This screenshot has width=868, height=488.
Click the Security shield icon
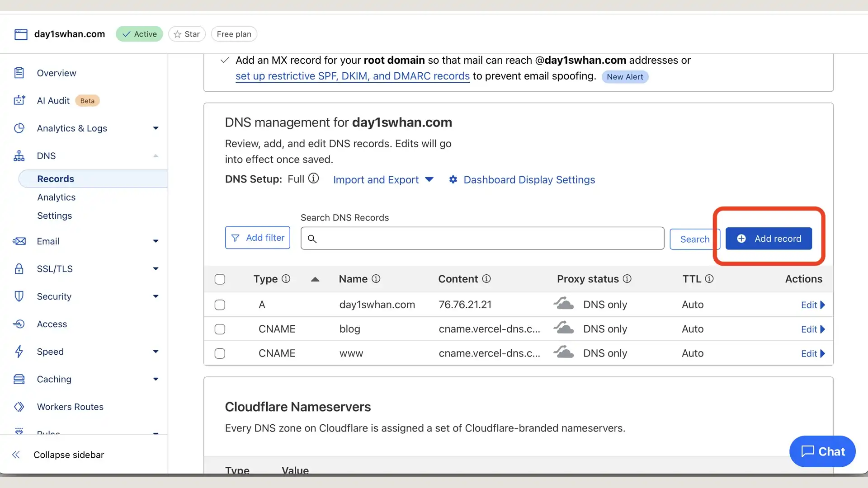coord(19,296)
